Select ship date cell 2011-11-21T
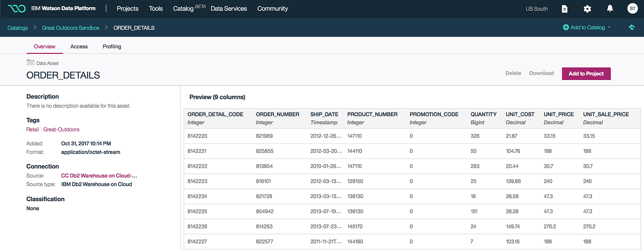The width and height of the screenshot is (644, 250). pos(326,242)
